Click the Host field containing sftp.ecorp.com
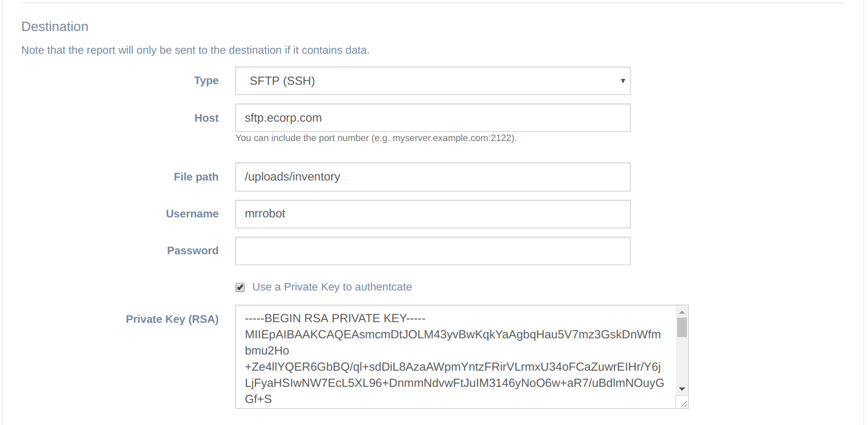This screenshot has height=425, width=868. [x=432, y=118]
